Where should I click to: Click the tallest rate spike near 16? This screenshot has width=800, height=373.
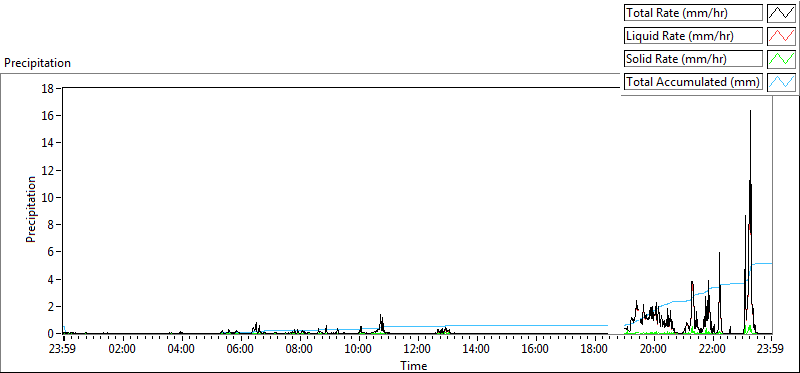click(x=750, y=111)
